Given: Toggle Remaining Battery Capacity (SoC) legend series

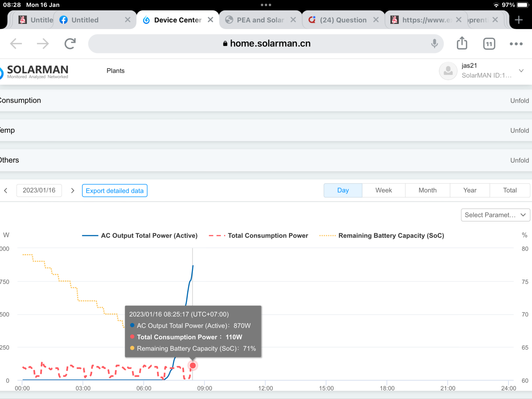Looking at the screenshot, I should pos(382,236).
